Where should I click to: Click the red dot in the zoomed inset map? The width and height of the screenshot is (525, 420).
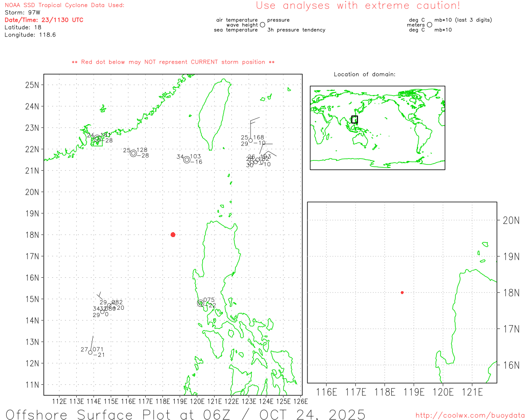402,292
